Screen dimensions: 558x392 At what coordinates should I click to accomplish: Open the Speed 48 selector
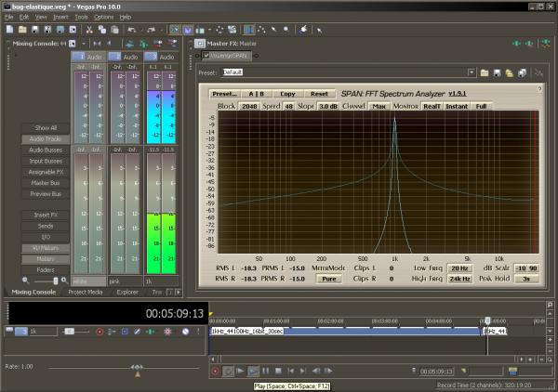288,106
